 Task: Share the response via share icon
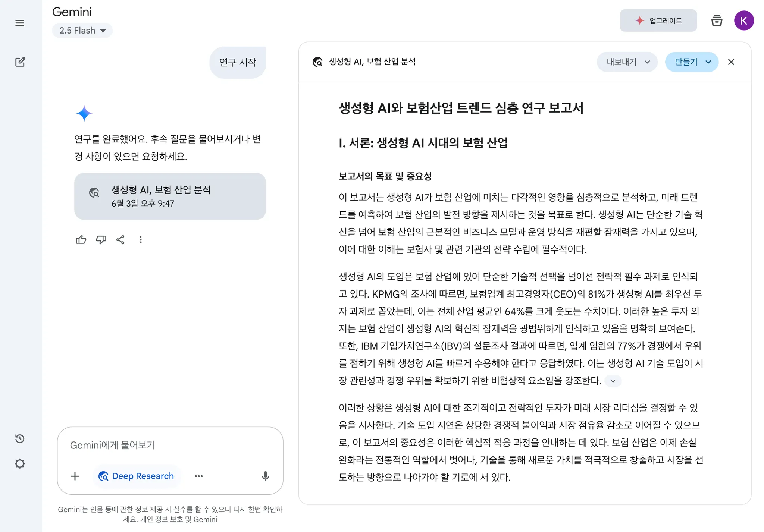[120, 240]
